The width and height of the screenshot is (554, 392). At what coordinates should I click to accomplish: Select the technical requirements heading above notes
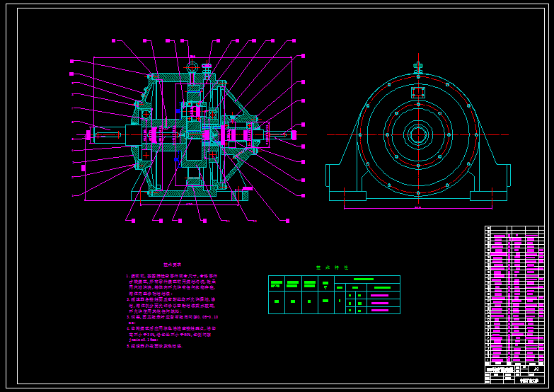pyautogui.click(x=172, y=265)
